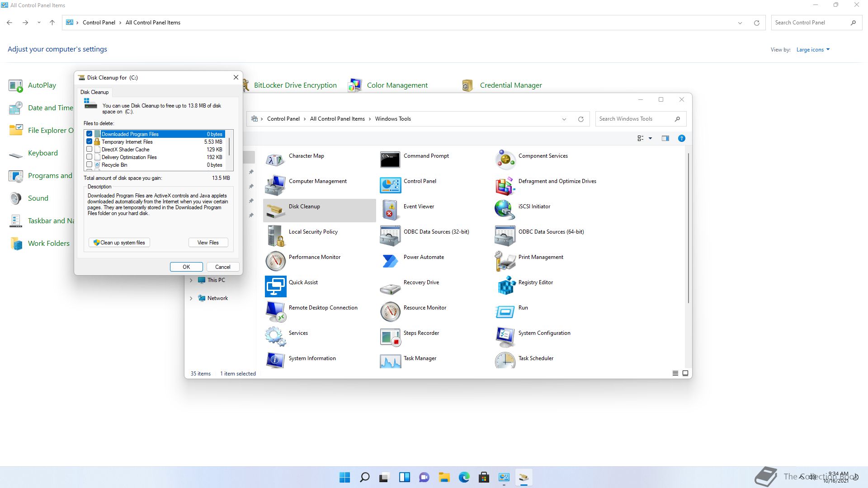Open Quick Assist icon
Viewport: 868px width, 488px height.
click(x=275, y=286)
